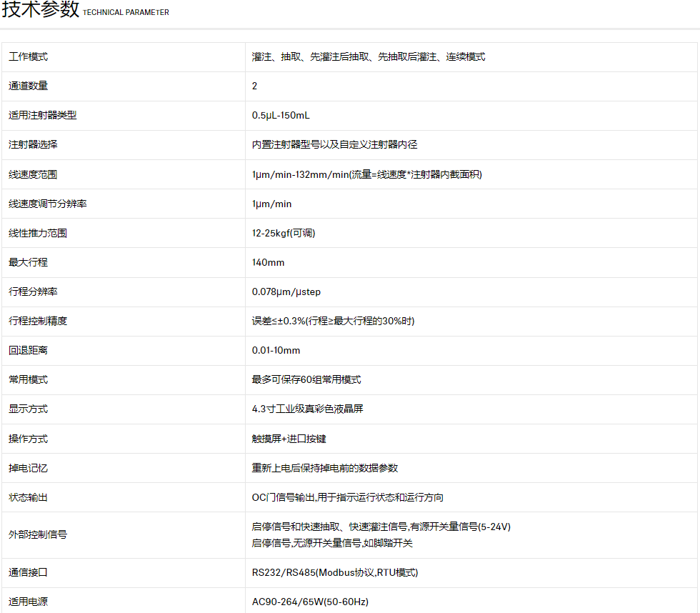Click the 140mm maximum stroke value
Screen dimensions: 700x613
[x=268, y=262]
